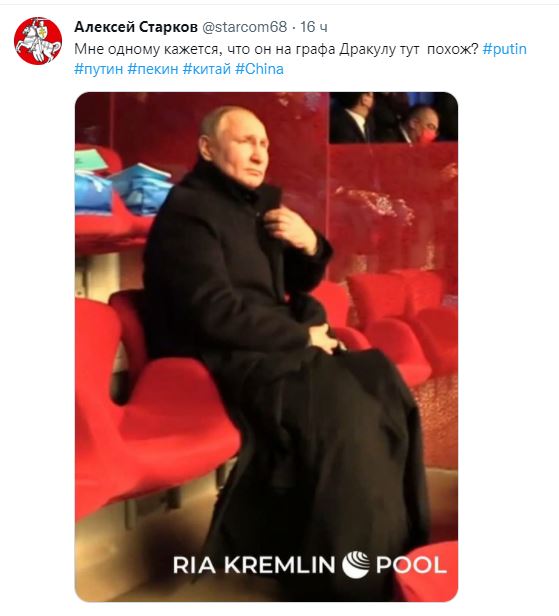559x616 pixels.
Task: Open the #China hashtag
Action: coord(259,69)
